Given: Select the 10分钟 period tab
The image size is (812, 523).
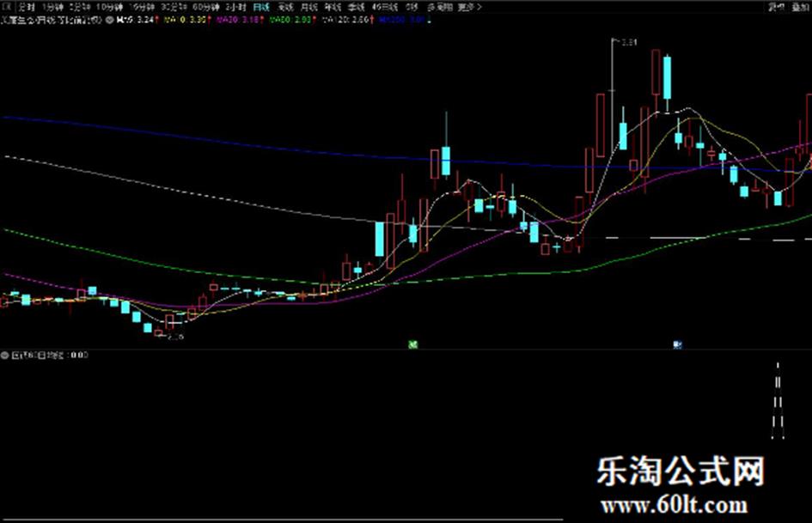Looking at the screenshot, I should [109, 7].
